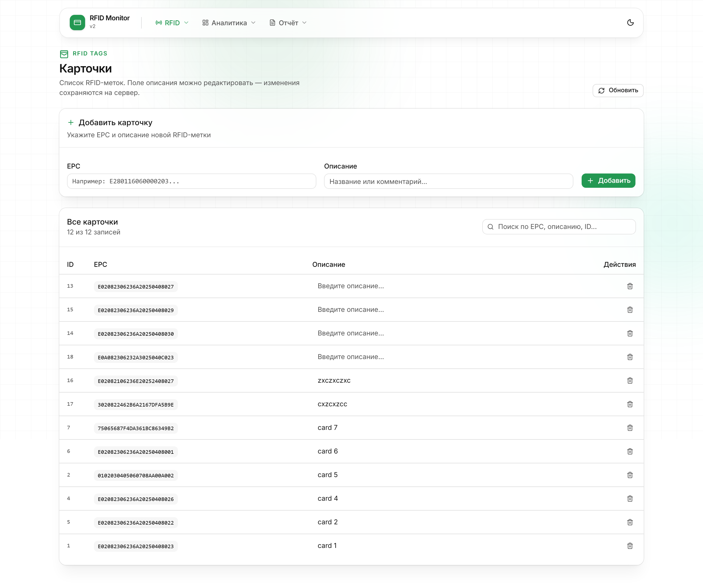The height and width of the screenshot is (588, 703).
Task: Expand the RFID navigation dropdown
Action: (172, 23)
